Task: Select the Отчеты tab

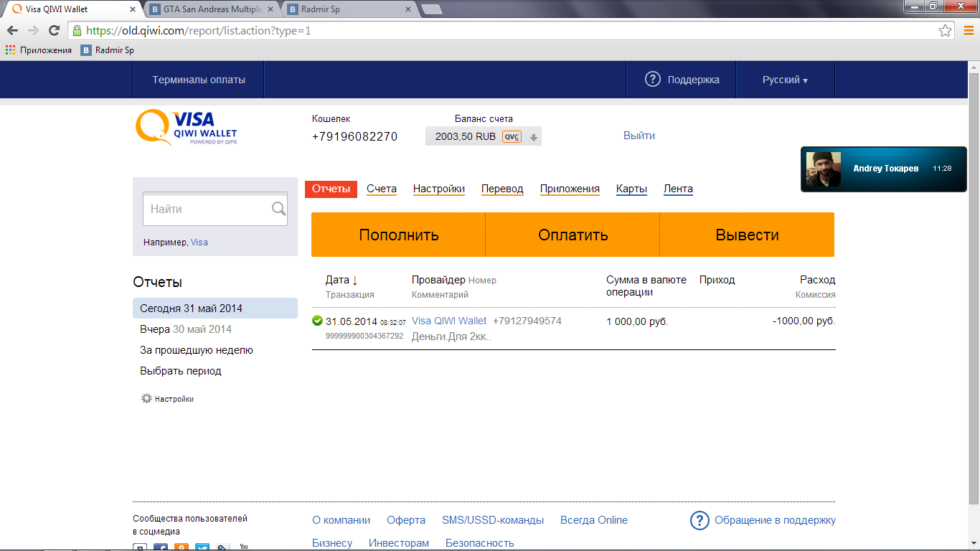Action: tap(331, 189)
